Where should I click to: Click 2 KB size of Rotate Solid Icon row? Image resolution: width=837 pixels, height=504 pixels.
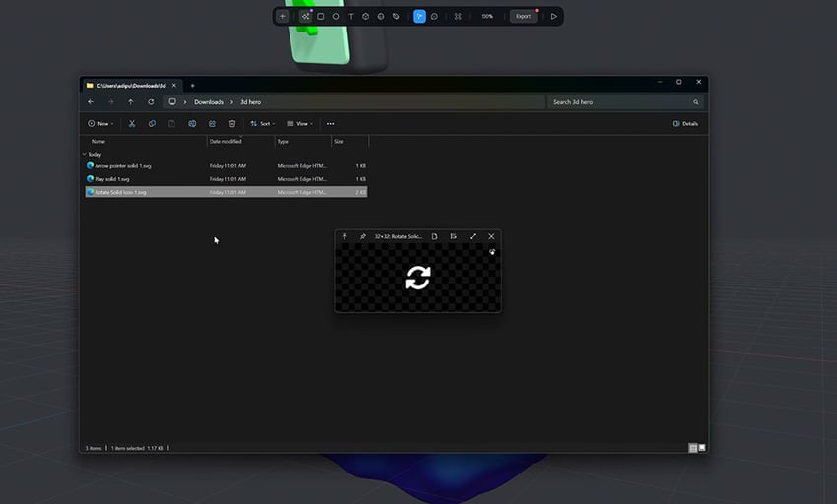[x=360, y=192]
